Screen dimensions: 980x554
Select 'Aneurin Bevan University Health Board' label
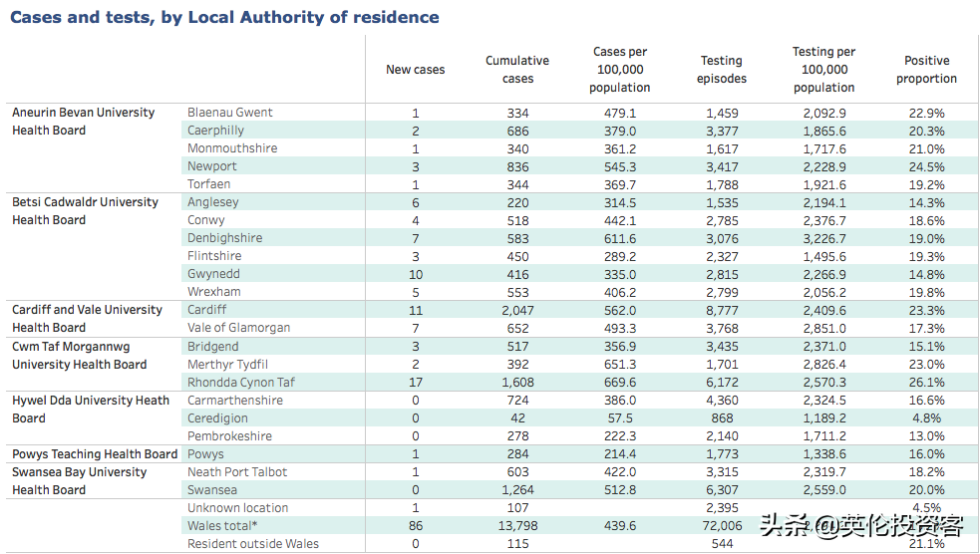click(x=83, y=122)
